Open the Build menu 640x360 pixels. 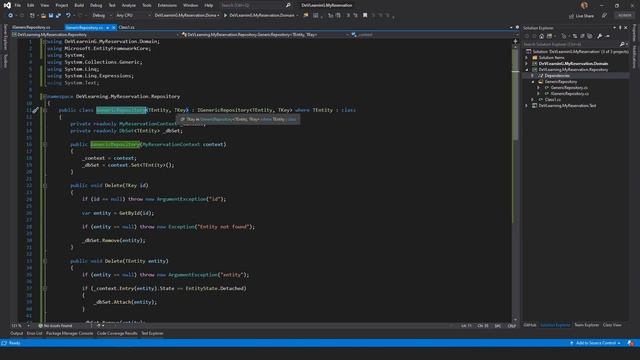pos(79,5)
